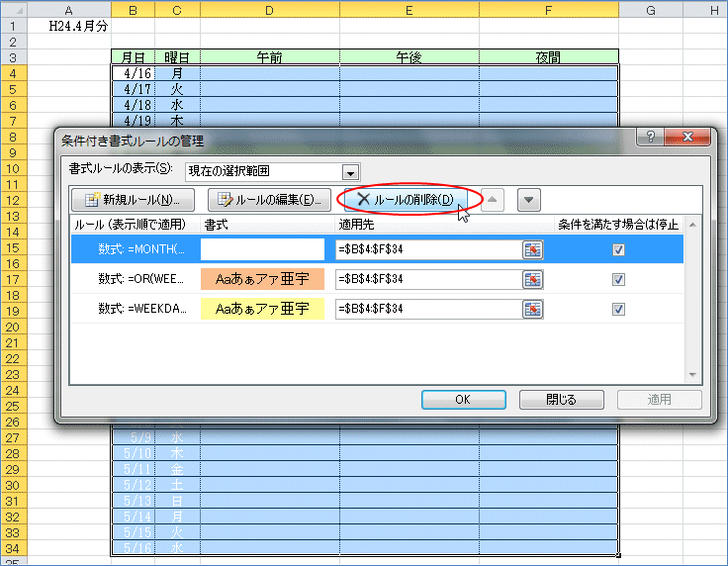The width and height of the screenshot is (728, 566).
Task: Select column E header in the worksheet
Action: click(x=409, y=10)
